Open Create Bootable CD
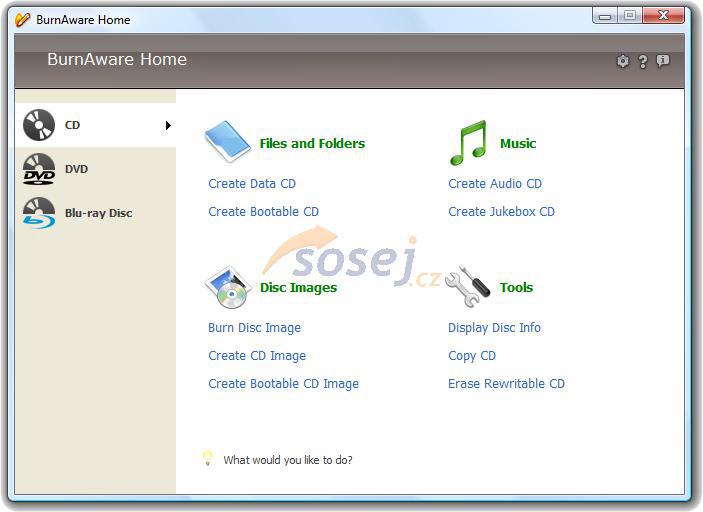 point(264,212)
